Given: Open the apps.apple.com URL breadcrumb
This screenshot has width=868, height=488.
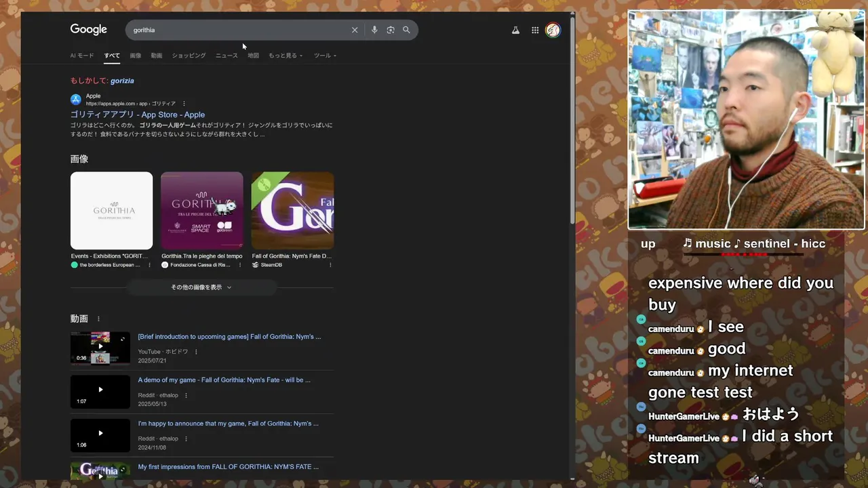Looking at the screenshot, I should [x=130, y=104].
